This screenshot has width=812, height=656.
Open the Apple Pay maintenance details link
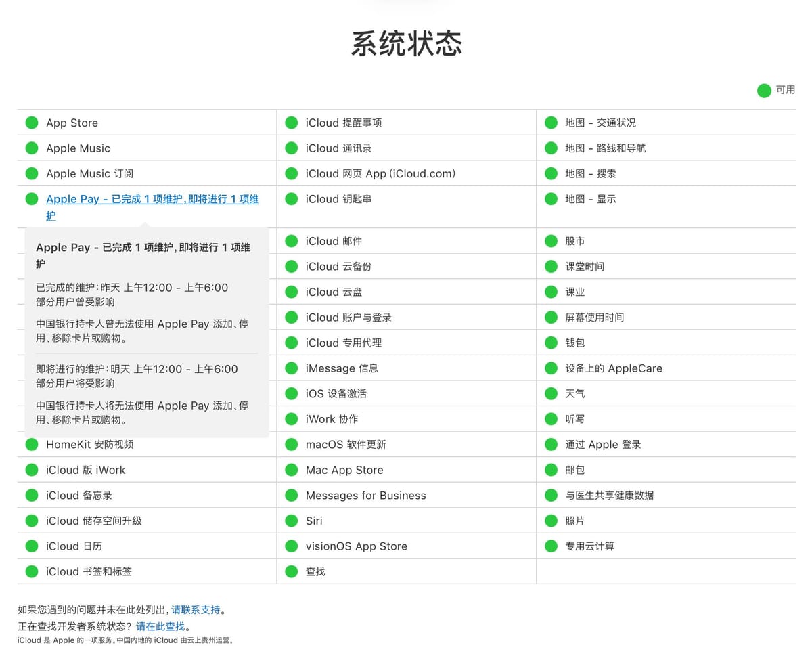click(x=152, y=199)
